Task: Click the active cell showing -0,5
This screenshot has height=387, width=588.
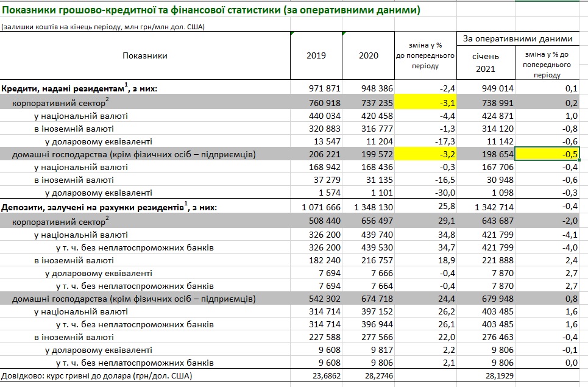Action: click(x=547, y=155)
